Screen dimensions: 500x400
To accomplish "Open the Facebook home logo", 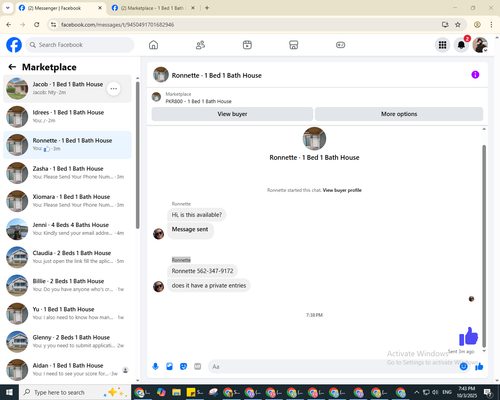I will [x=14, y=45].
